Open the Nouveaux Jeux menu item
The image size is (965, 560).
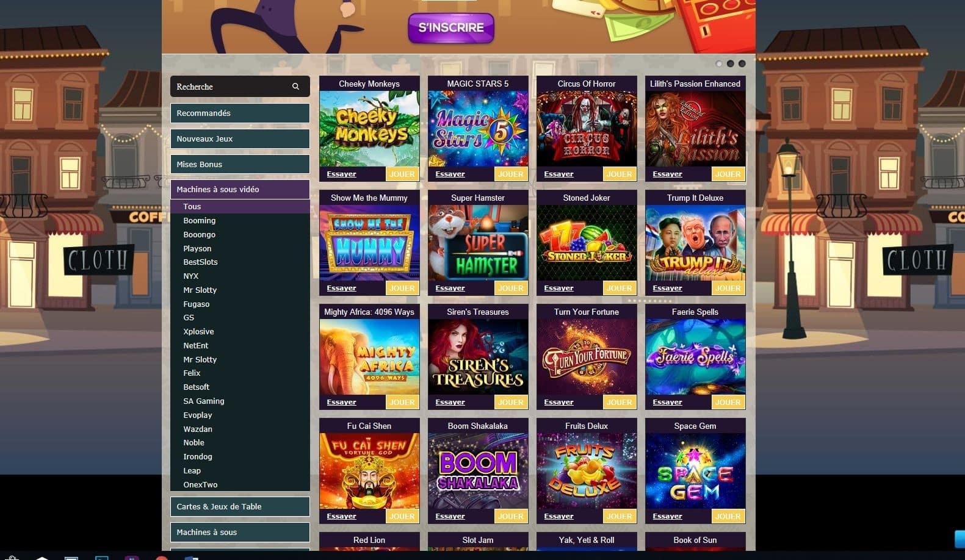(240, 138)
